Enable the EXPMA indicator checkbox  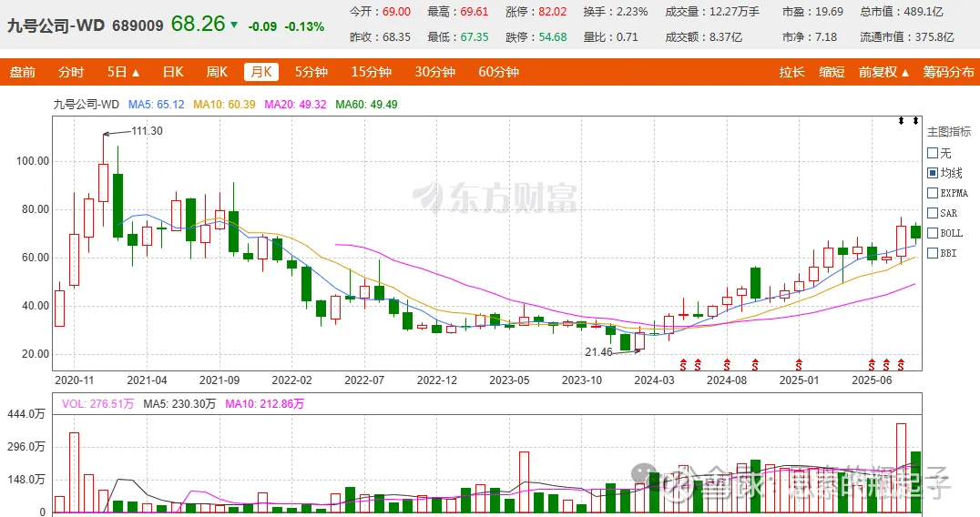(933, 193)
